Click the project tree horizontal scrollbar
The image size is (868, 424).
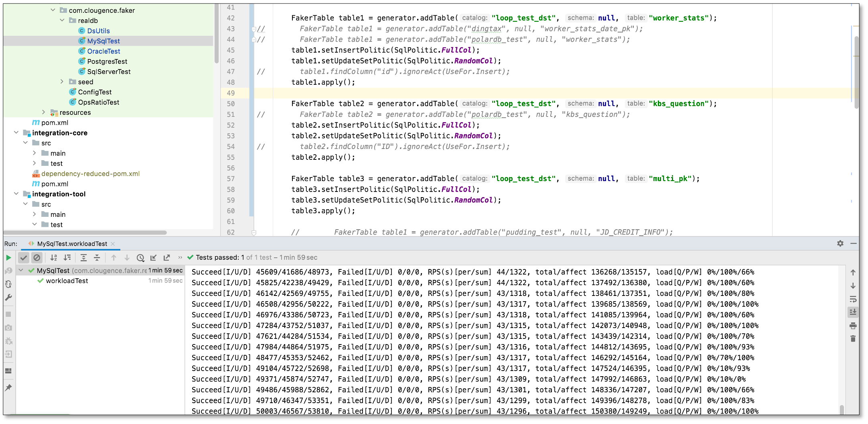pyautogui.click(x=85, y=232)
